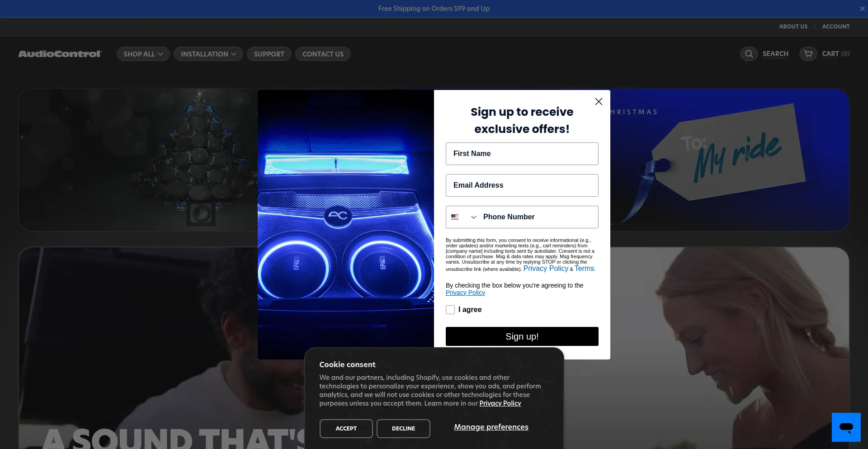Click the AudioControl logo
The width and height of the screenshot is (868, 449).
(x=59, y=53)
